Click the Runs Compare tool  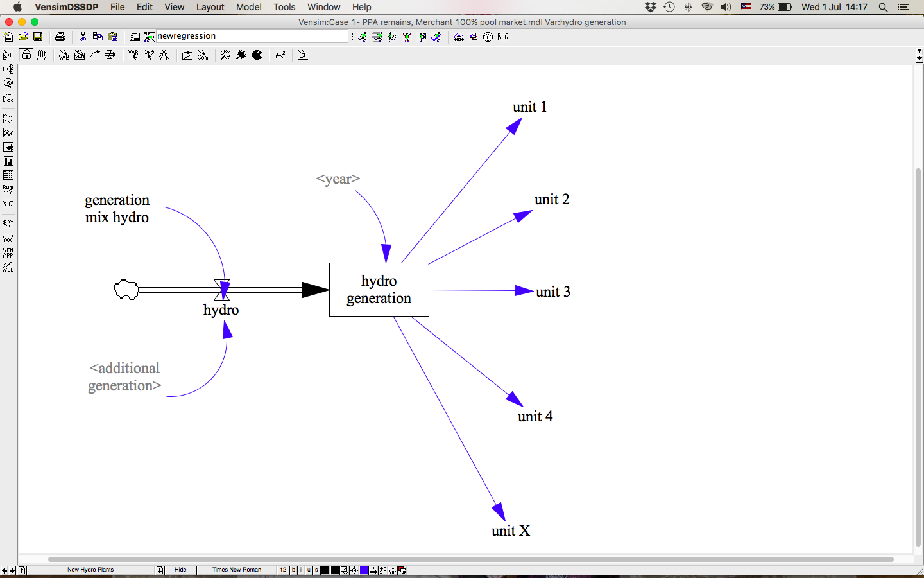(x=8, y=189)
